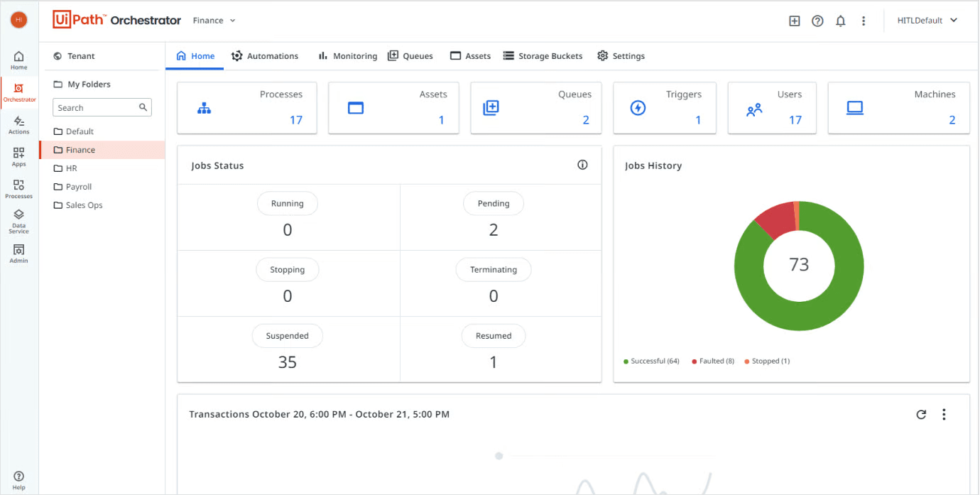Toggle the Faulted legend entry
This screenshot has height=495, width=980.
[712, 361]
